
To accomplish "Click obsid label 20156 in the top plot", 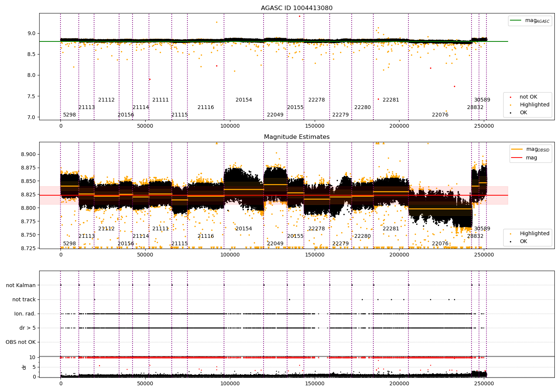I will (x=126, y=115).
